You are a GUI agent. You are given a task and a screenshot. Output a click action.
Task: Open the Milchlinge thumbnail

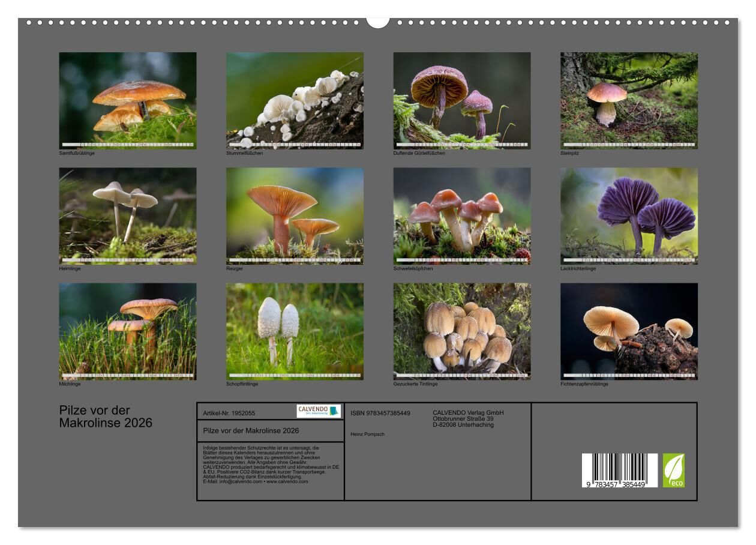point(128,331)
